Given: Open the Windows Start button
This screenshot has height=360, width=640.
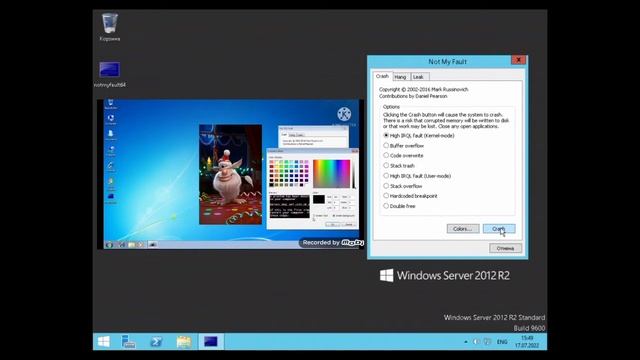Looking at the screenshot, I should point(103,342).
